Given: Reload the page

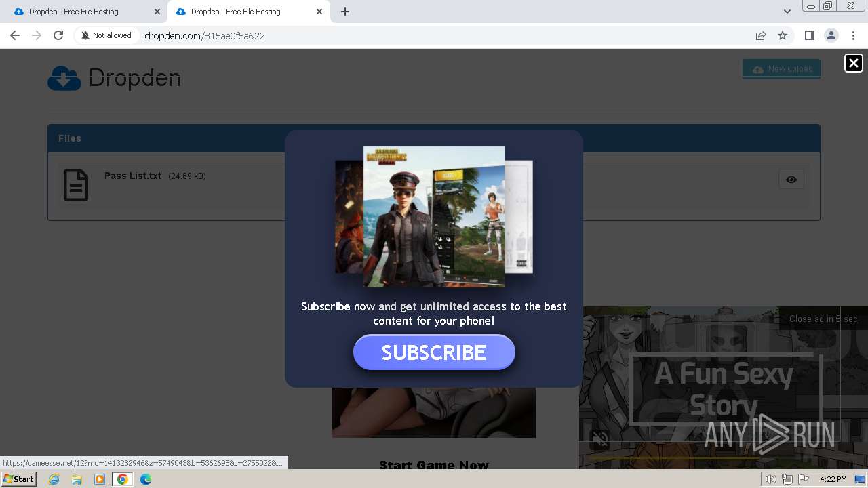Looking at the screenshot, I should pos(58,35).
